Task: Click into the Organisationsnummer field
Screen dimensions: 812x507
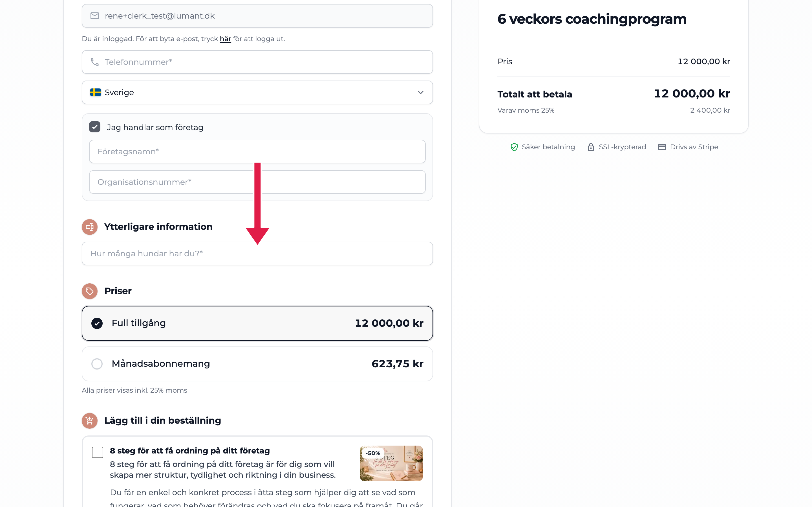Action: coord(257,182)
